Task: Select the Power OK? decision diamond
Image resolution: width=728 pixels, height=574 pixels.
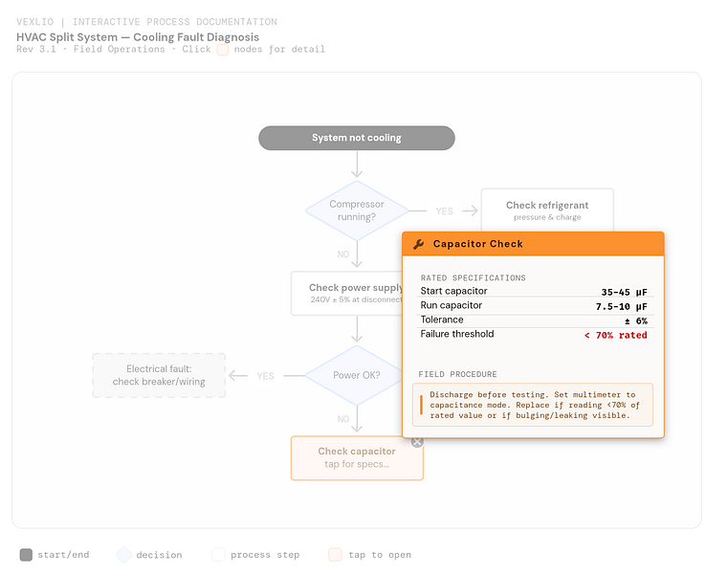Action: click(354, 375)
